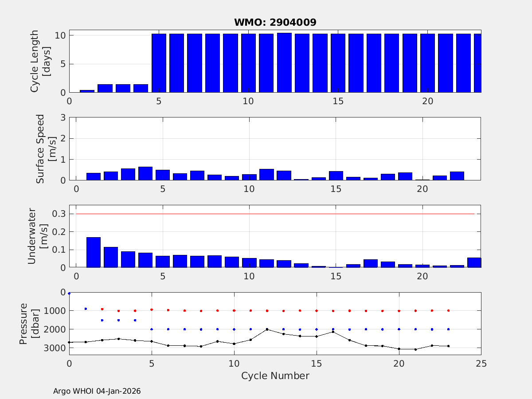The width and height of the screenshot is (532, 399).
Task: Select the last Surface Speed bar at cycle 22
Action: (x=457, y=176)
